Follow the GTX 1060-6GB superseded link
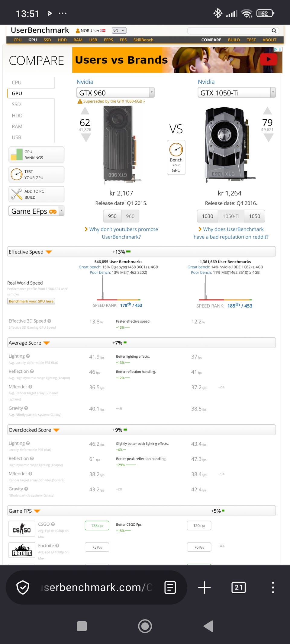The height and width of the screenshot is (644, 290). pyautogui.click(x=114, y=101)
